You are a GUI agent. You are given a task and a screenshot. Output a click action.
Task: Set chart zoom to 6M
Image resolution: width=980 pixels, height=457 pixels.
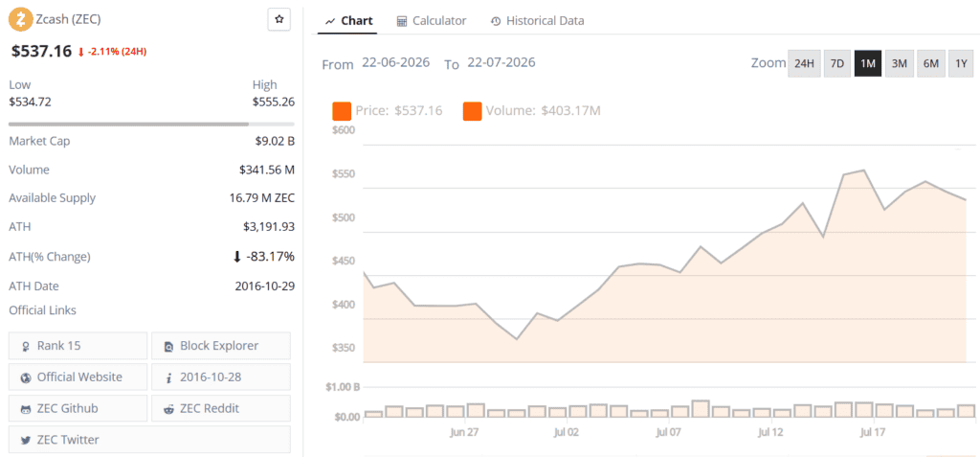930,63
